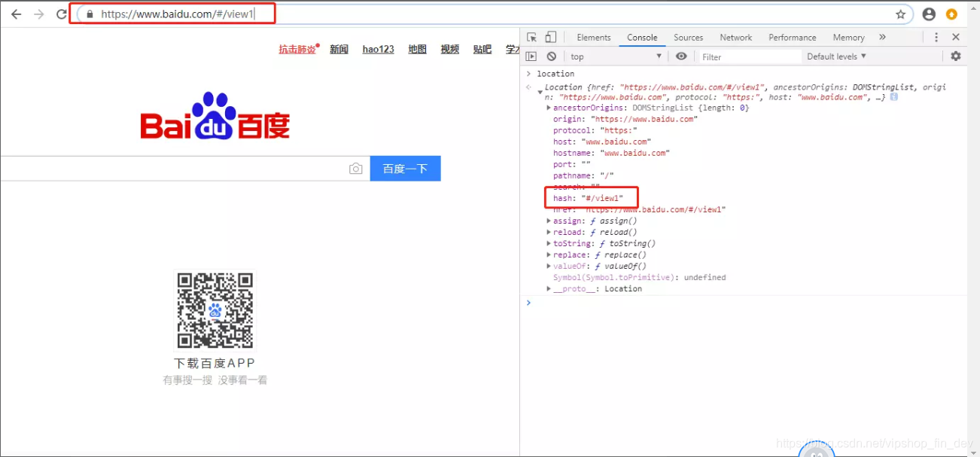Switch to the Network tab

(735, 38)
